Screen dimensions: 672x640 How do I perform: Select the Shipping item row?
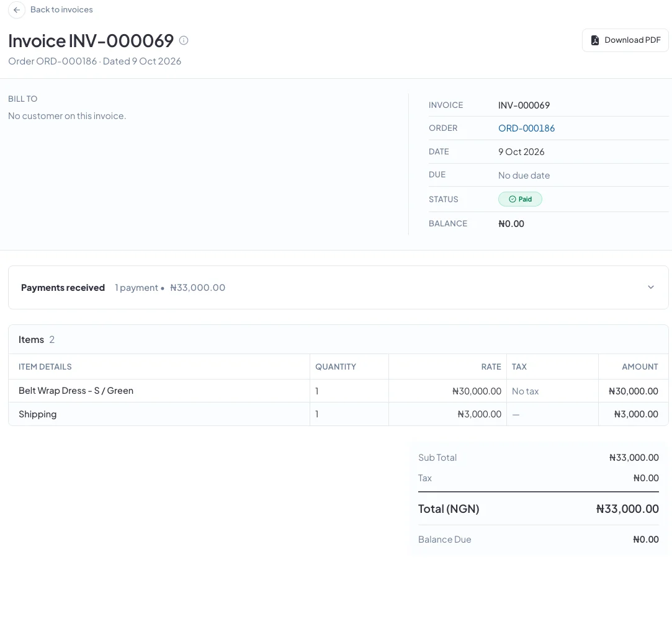click(338, 414)
